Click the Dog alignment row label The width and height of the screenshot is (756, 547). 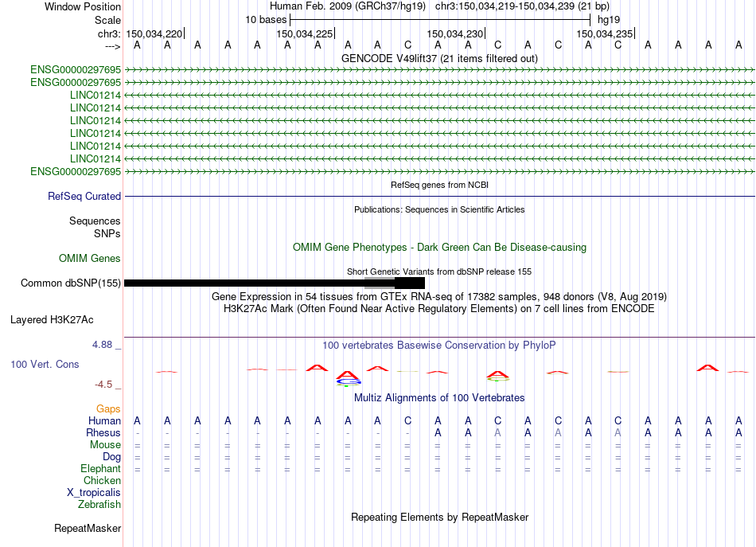pyautogui.click(x=111, y=457)
